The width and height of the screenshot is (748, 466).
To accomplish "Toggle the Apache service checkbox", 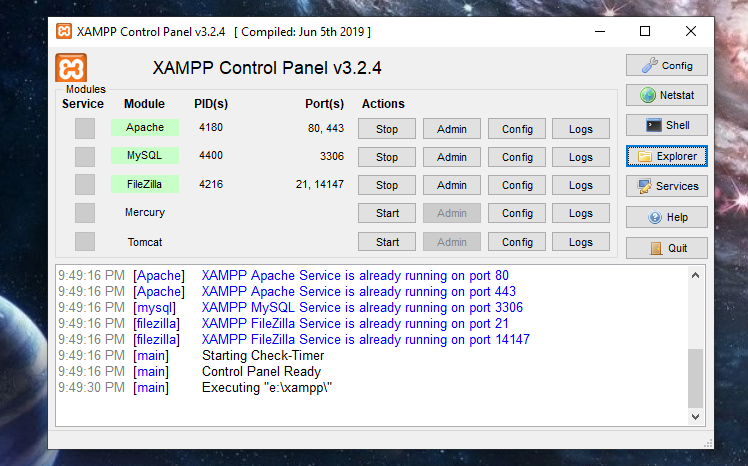I will click(85, 128).
